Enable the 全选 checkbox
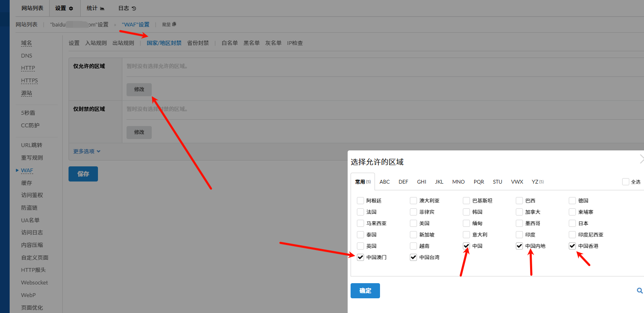644x313 pixels. pos(626,181)
